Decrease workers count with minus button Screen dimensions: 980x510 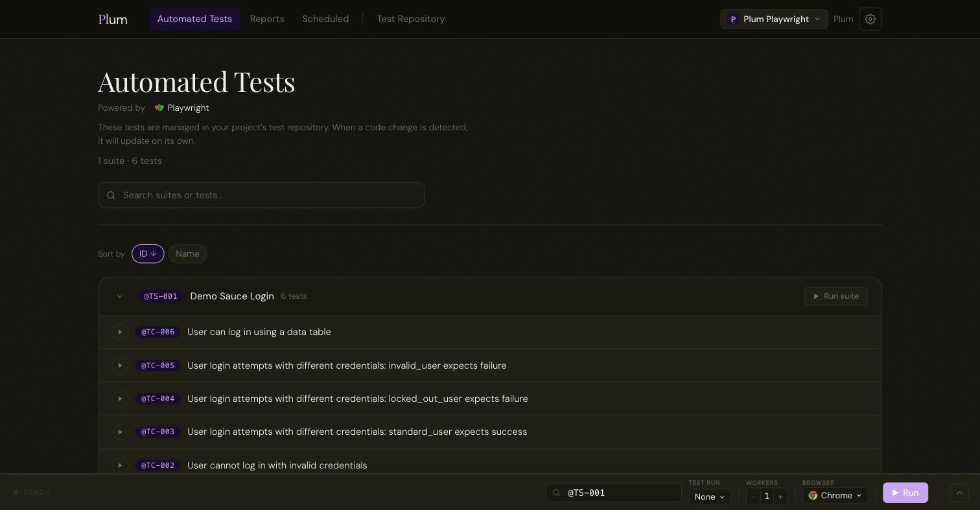(x=753, y=496)
